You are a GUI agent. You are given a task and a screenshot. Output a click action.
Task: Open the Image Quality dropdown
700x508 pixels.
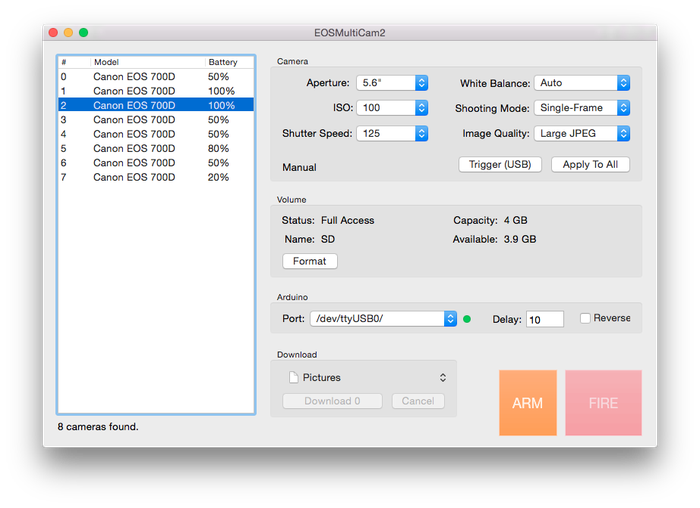click(x=582, y=133)
